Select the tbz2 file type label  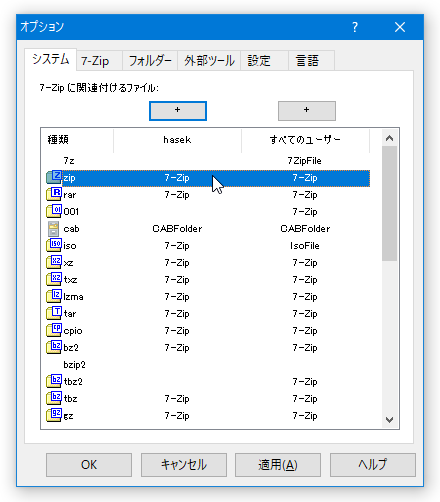[x=73, y=382]
